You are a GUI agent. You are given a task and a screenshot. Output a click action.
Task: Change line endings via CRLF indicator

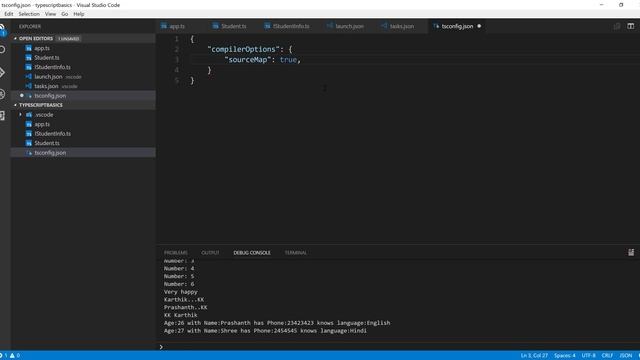click(607, 356)
